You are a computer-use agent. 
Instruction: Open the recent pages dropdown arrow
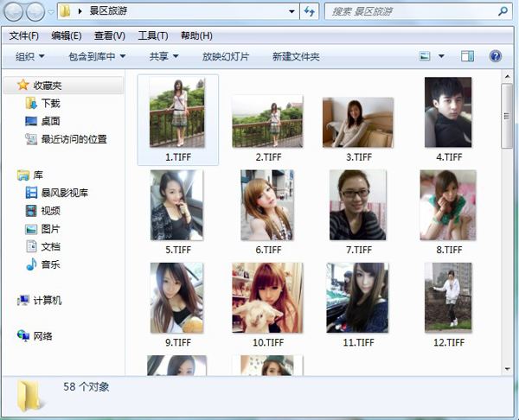click(x=51, y=12)
